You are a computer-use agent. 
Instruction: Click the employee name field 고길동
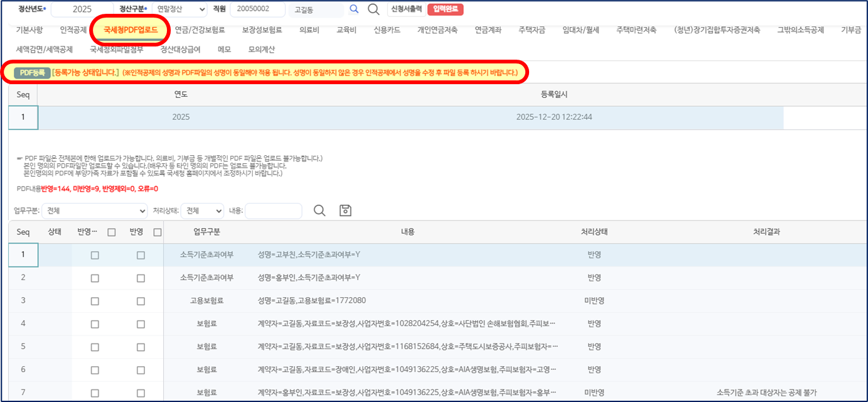pos(318,9)
